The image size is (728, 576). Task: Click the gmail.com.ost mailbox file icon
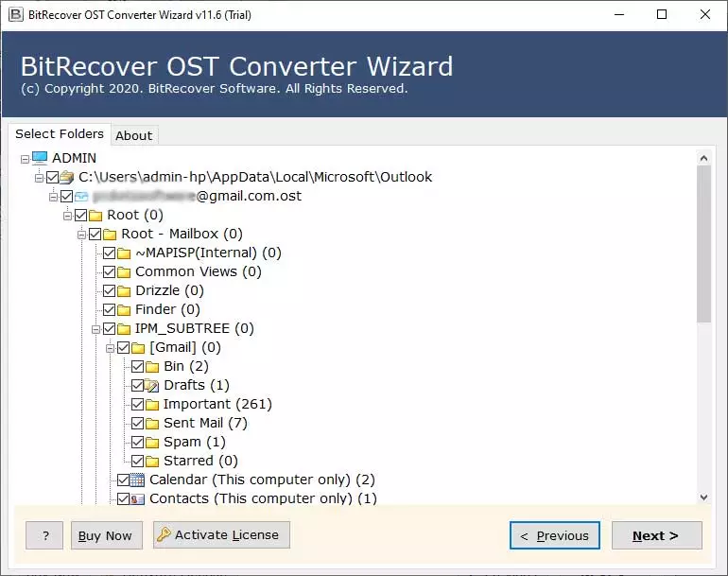pyautogui.click(x=81, y=197)
